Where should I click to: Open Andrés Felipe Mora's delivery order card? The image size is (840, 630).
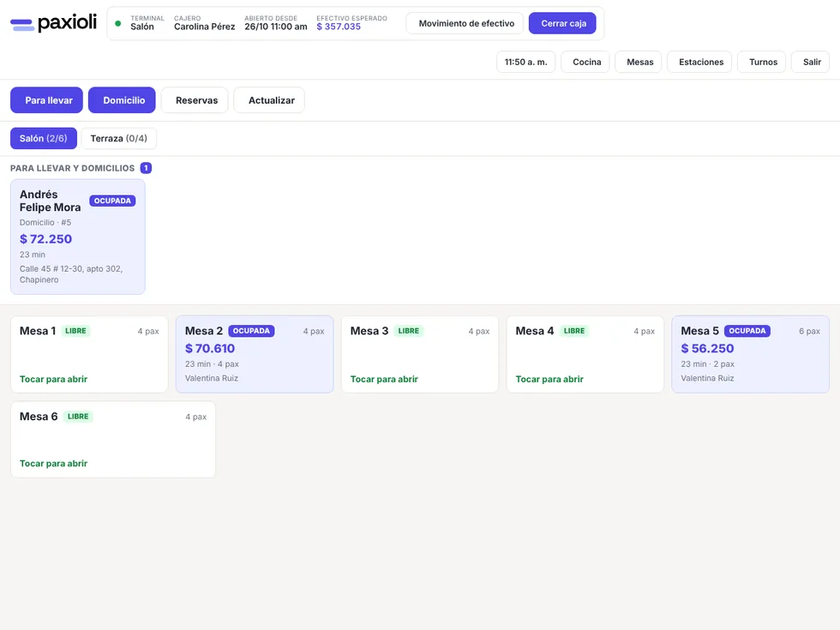pos(78,237)
